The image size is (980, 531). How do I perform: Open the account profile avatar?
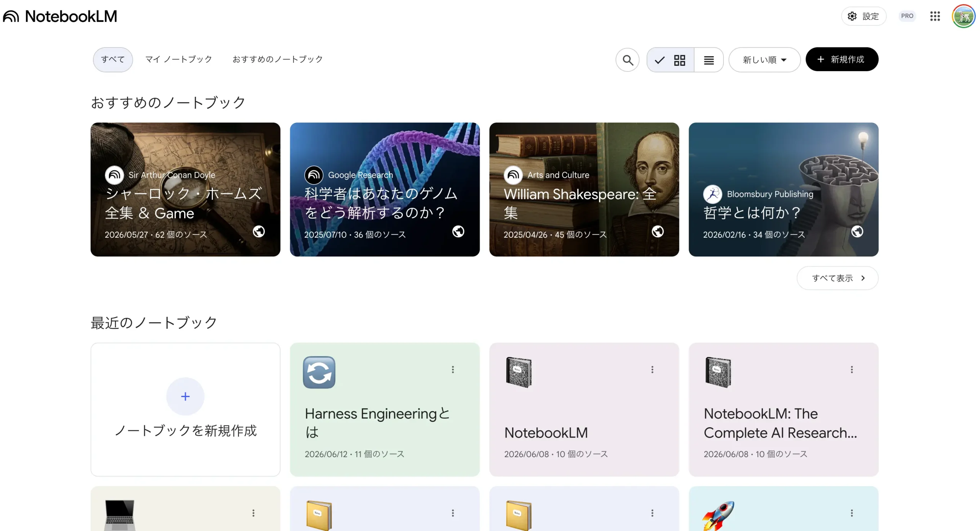click(x=964, y=16)
